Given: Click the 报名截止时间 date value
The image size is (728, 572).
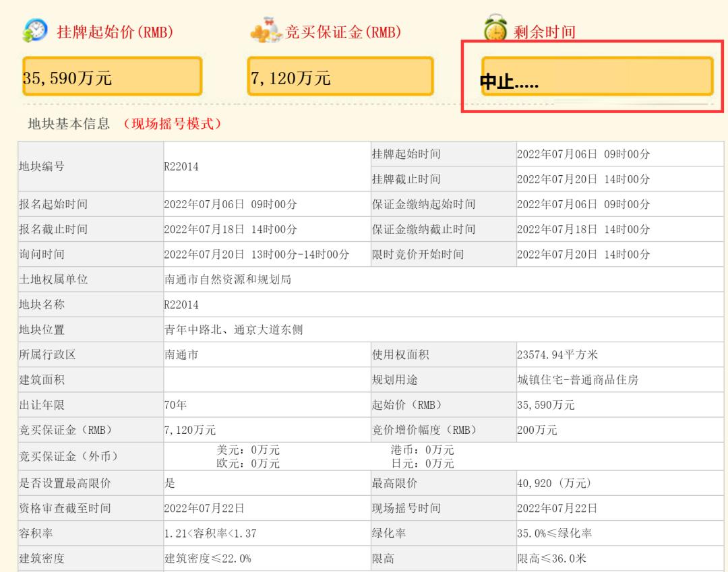Looking at the screenshot, I should pos(231,229).
